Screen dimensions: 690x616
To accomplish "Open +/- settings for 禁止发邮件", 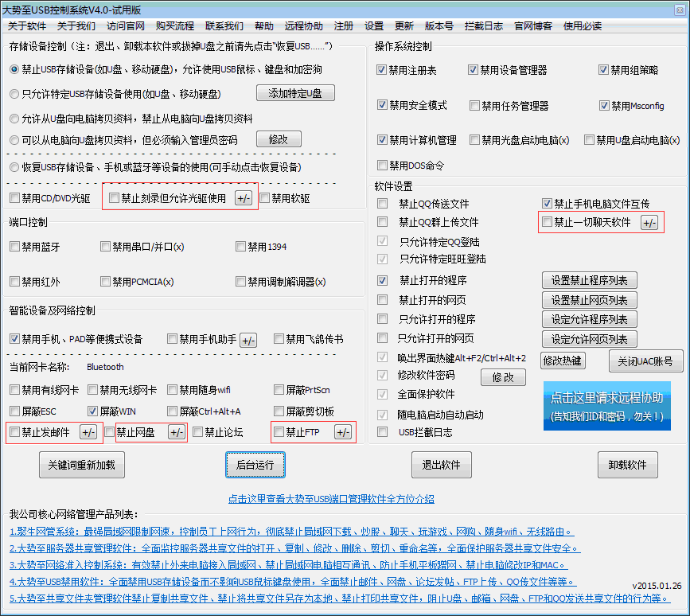I will click(88, 432).
